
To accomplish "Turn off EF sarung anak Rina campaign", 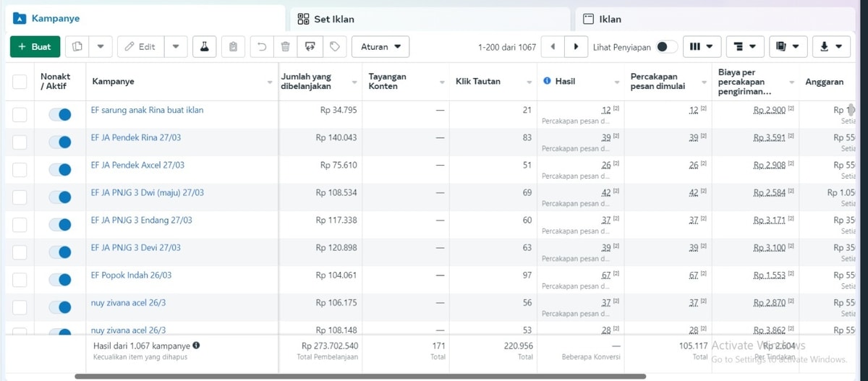I will click(x=60, y=114).
